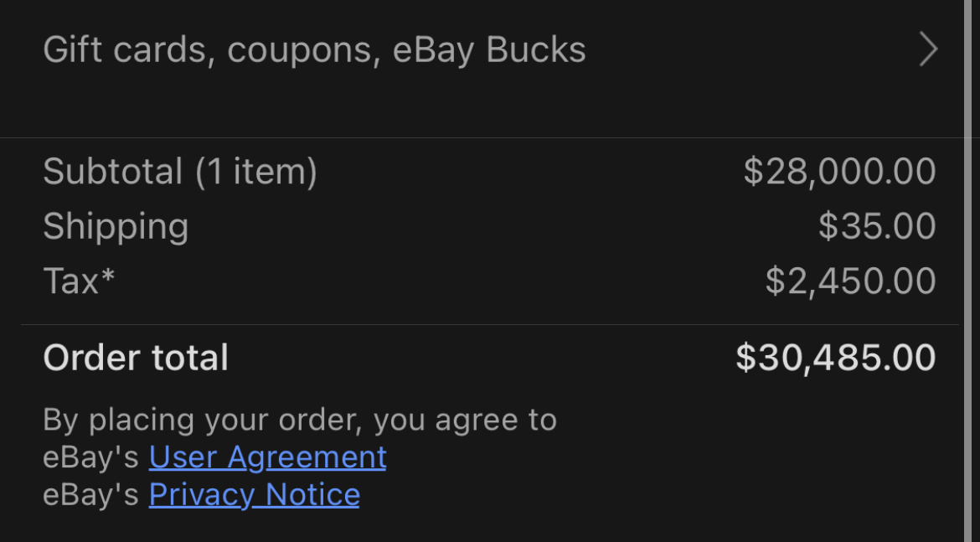Click the $35.00 shipping cost

(877, 227)
